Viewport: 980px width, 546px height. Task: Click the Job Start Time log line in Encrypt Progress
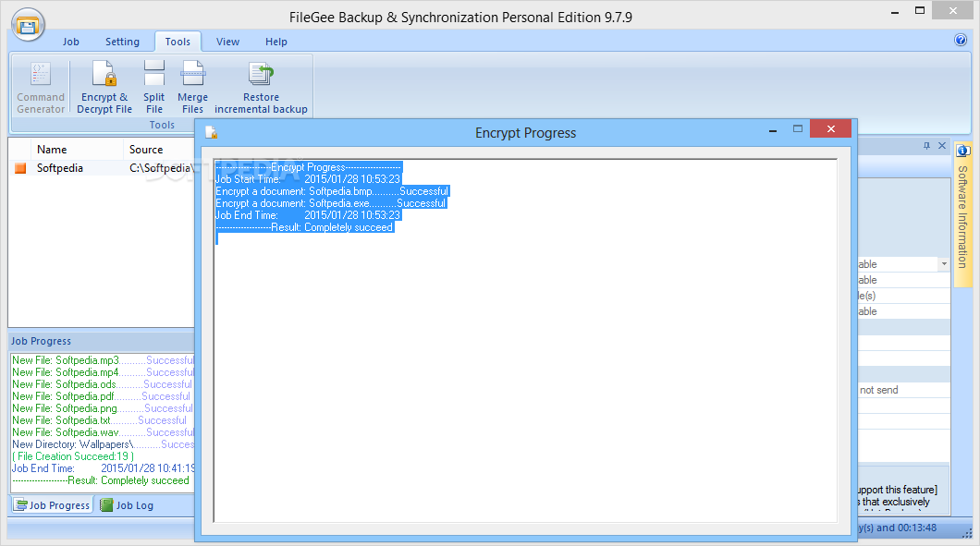coord(309,179)
